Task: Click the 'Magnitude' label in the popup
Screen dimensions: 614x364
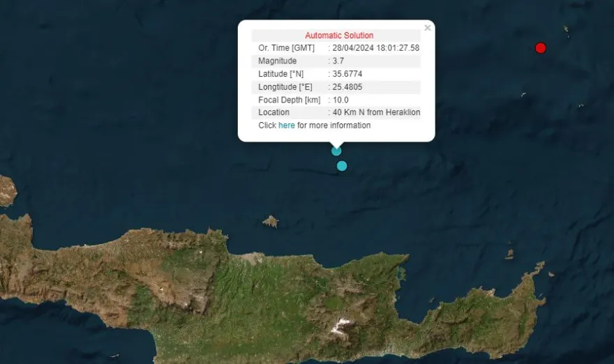Action: click(x=277, y=61)
